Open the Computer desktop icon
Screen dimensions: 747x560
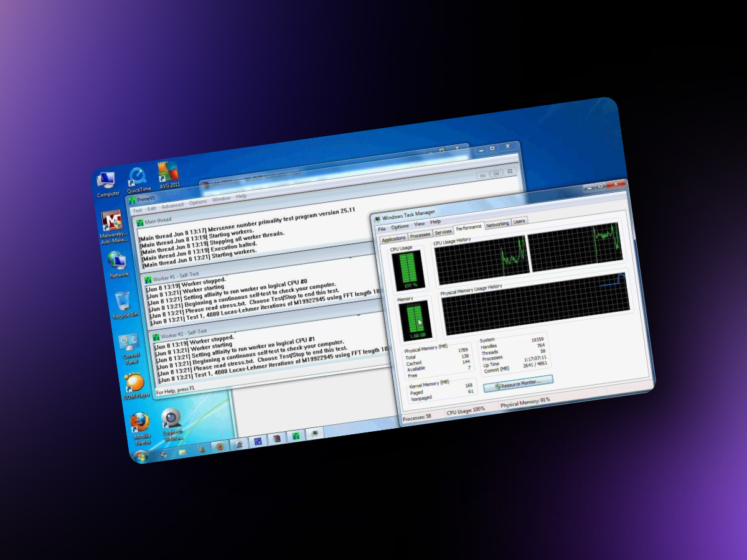(106, 181)
